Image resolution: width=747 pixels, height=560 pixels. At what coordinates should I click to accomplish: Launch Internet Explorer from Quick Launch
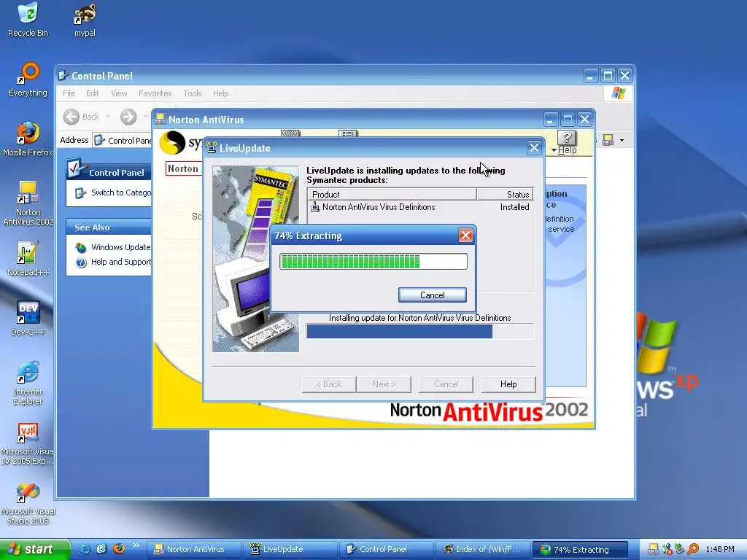[x=85, y=549]
